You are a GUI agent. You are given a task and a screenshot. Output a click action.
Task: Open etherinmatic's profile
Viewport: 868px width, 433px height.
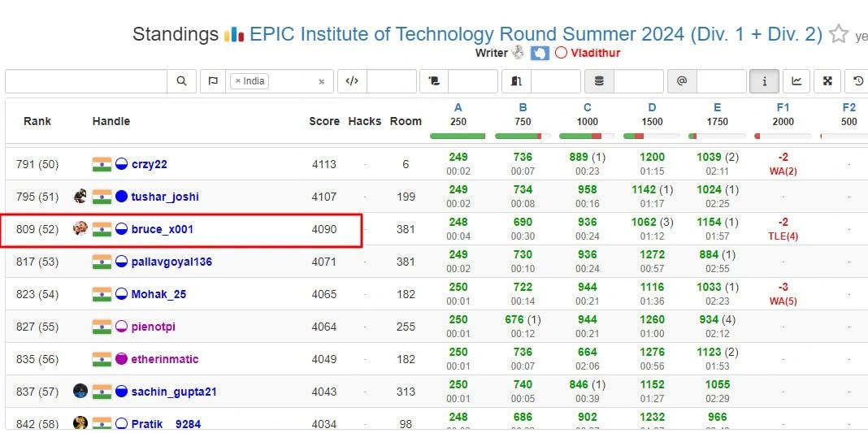tap(165, 359)
